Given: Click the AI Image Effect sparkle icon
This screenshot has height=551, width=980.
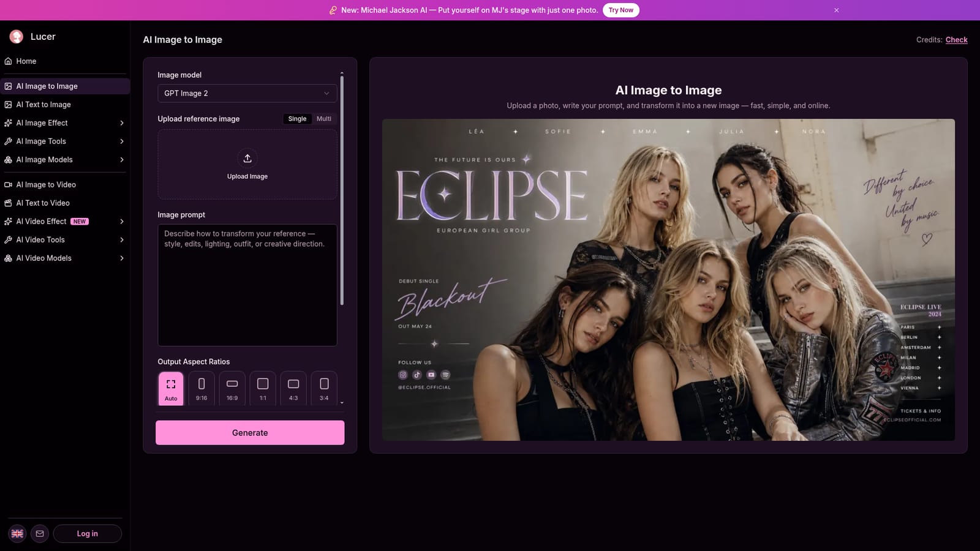Looking at the screenshot, I should click(x=8, y=123).
